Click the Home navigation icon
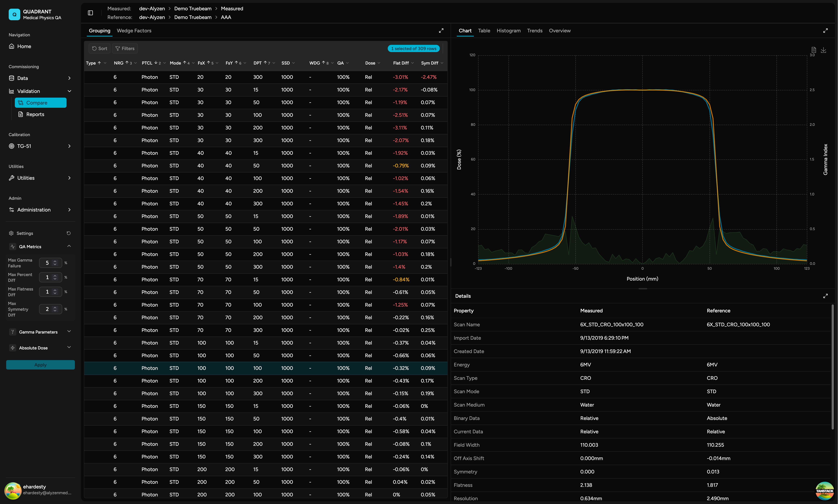This screenshot has height=504, width=838. point(12,46)
